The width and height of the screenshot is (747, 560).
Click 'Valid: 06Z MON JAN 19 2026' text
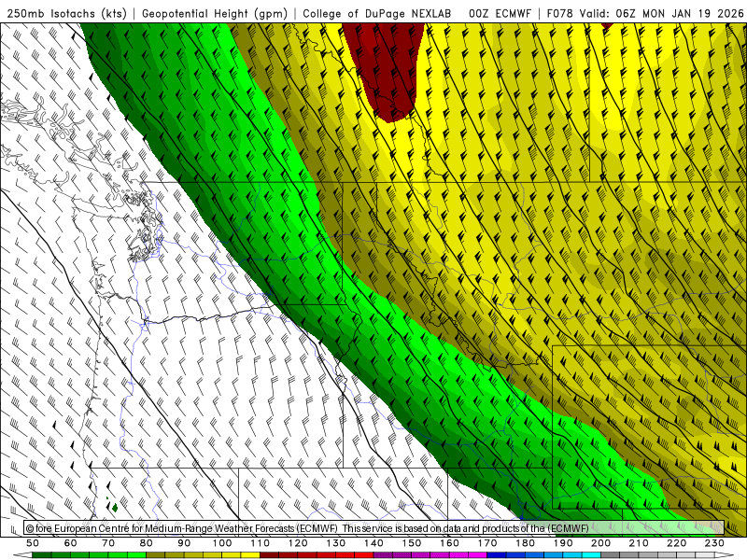pos(662,14)
